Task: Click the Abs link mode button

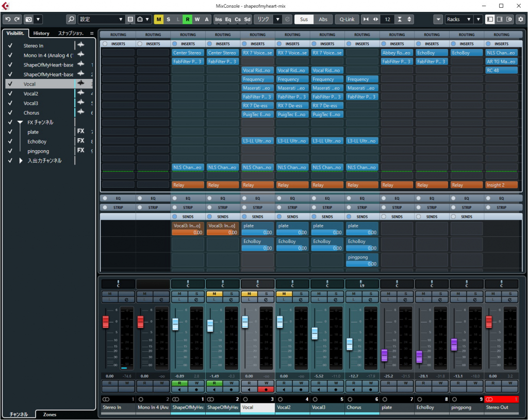Action: 323,19
